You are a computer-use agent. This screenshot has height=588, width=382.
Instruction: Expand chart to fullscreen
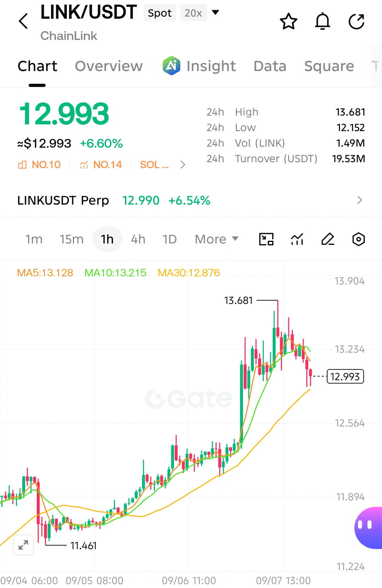point(23,545)
